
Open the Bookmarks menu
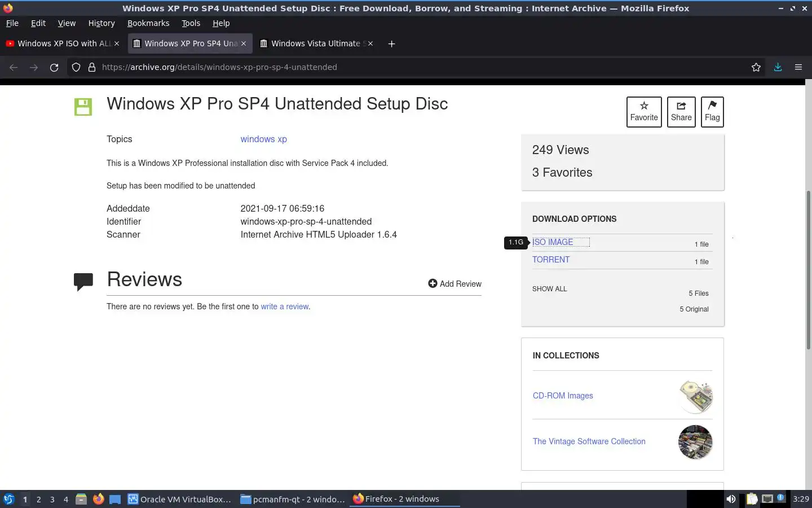coord(148,23)
